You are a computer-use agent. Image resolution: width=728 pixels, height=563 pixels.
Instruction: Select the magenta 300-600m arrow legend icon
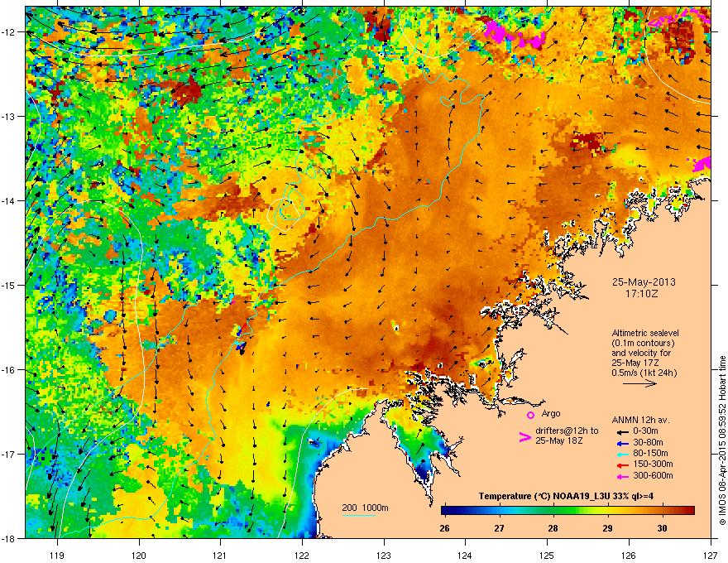coord(621,476)
